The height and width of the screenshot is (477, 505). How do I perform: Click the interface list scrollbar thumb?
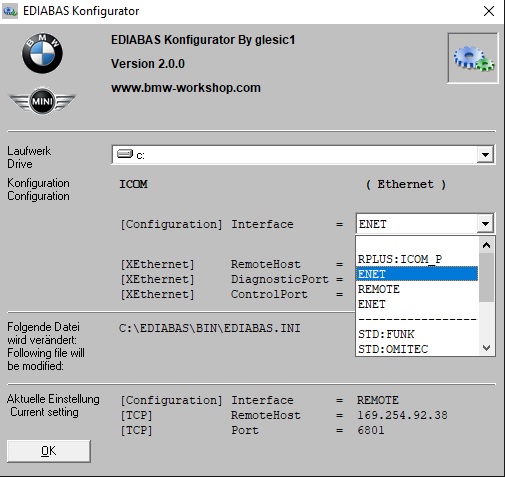pyautogui.click(x=486, y=277)
